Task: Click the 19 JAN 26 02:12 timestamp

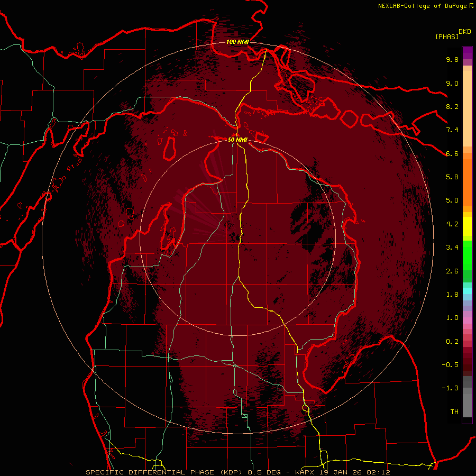Action: [x=354, y=472]
